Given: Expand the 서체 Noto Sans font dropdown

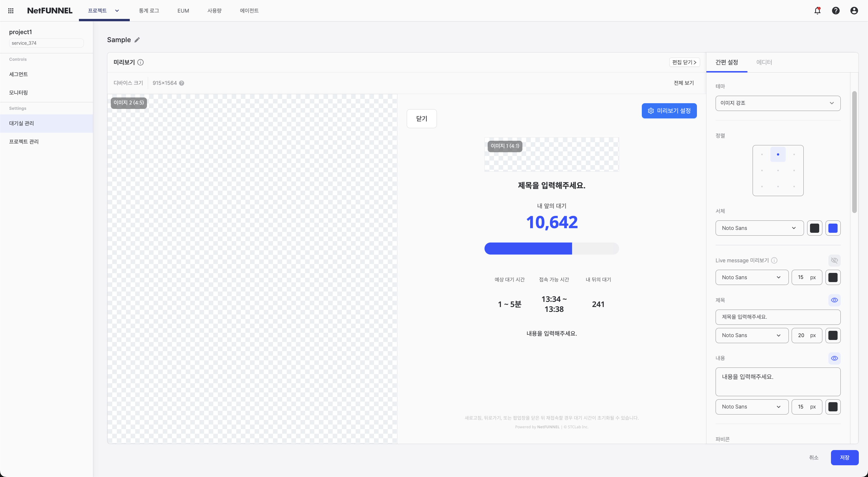Looking at the screenshot, I should [759, 228].
